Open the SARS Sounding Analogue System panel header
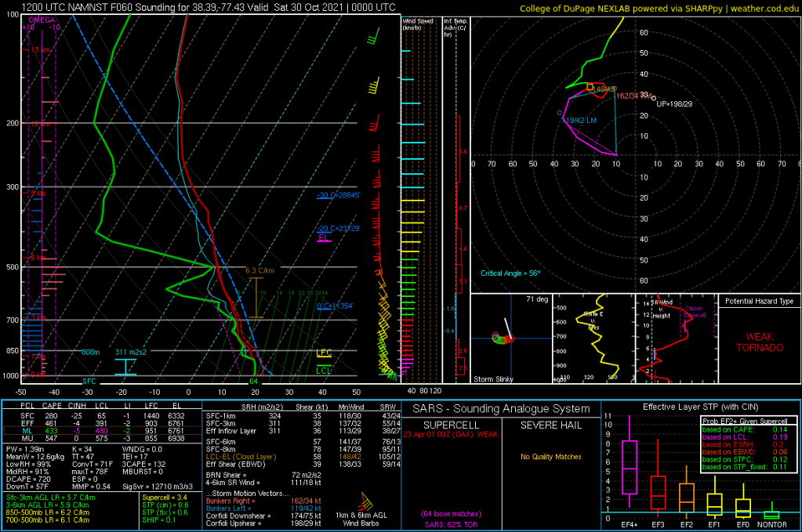 pyautogui.click(x=501, y=409)
